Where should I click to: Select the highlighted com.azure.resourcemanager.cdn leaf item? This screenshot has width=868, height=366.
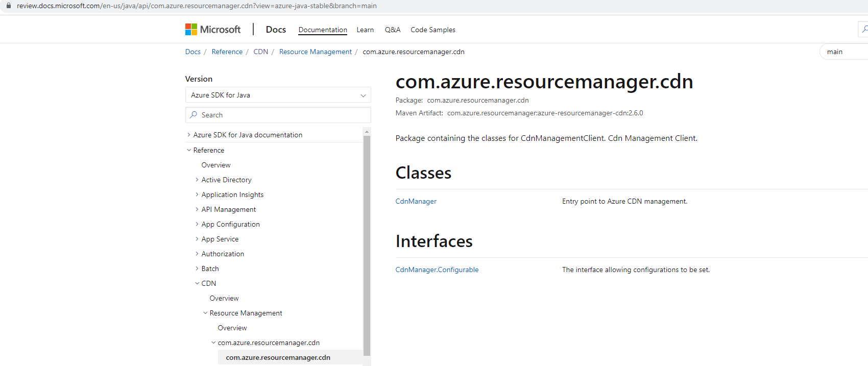pyautogui.click(x=278, y=357)
